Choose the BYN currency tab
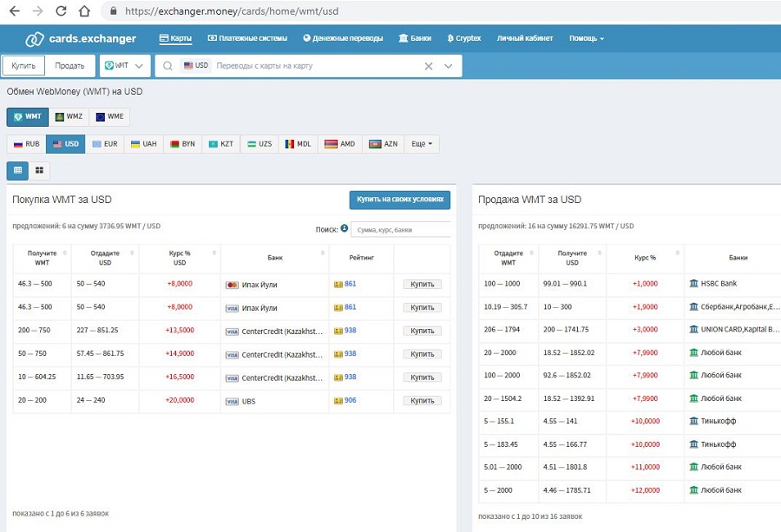This screenshot has width=781, height=532. 183,144
